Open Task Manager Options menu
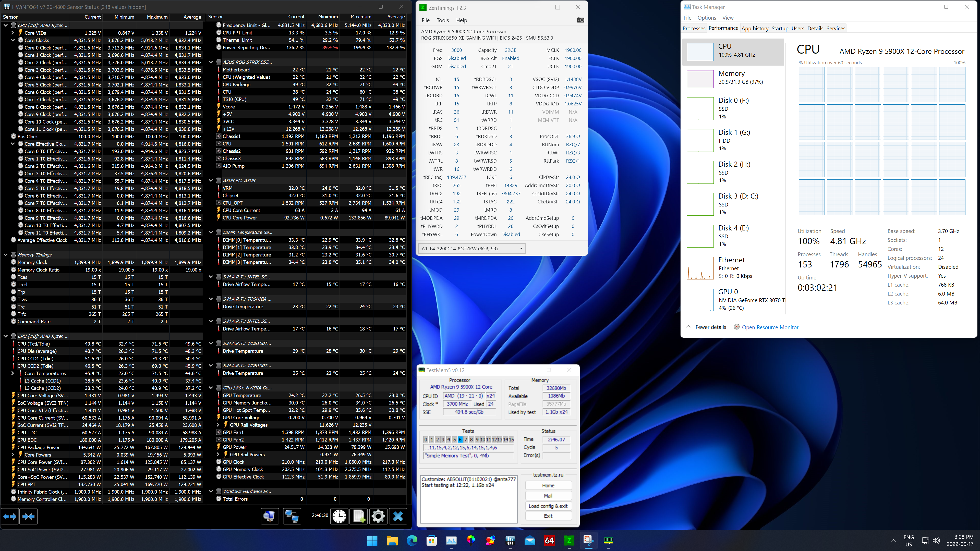The height and width of the screenshot is (551, 980). [707, 18]
